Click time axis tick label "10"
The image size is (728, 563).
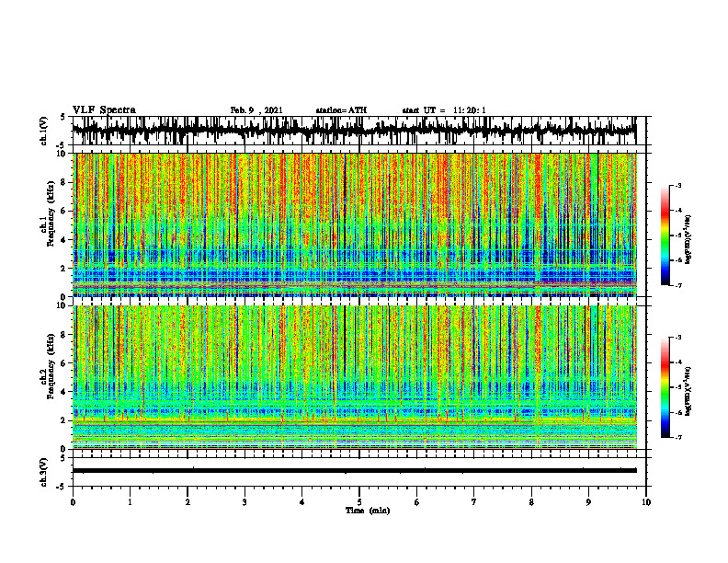(x=646, y=502)
